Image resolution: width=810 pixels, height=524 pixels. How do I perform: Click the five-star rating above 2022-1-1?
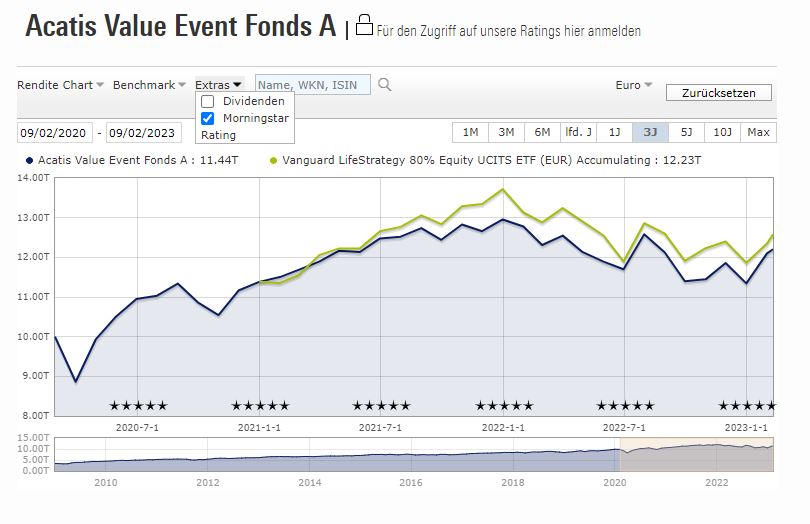(504, 406)
